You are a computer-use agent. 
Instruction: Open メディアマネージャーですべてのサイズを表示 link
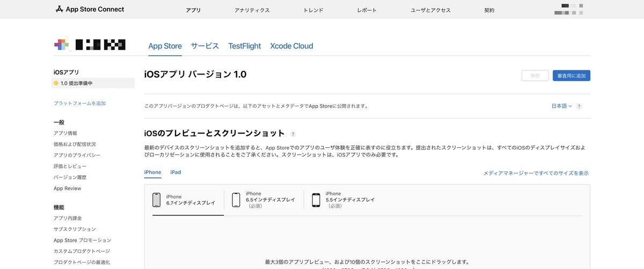[536, 173]
